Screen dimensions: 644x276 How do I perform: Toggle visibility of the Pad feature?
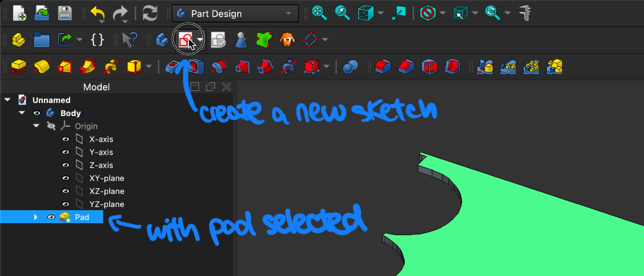[51, 217]
